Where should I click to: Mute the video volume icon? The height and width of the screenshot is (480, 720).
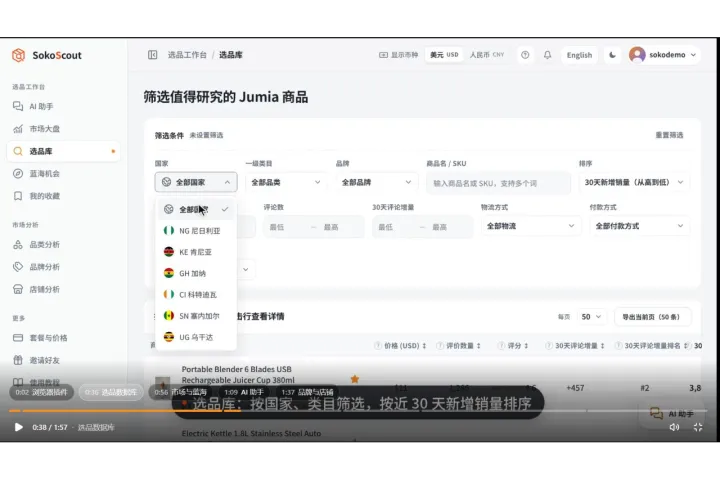coord(674,427)
